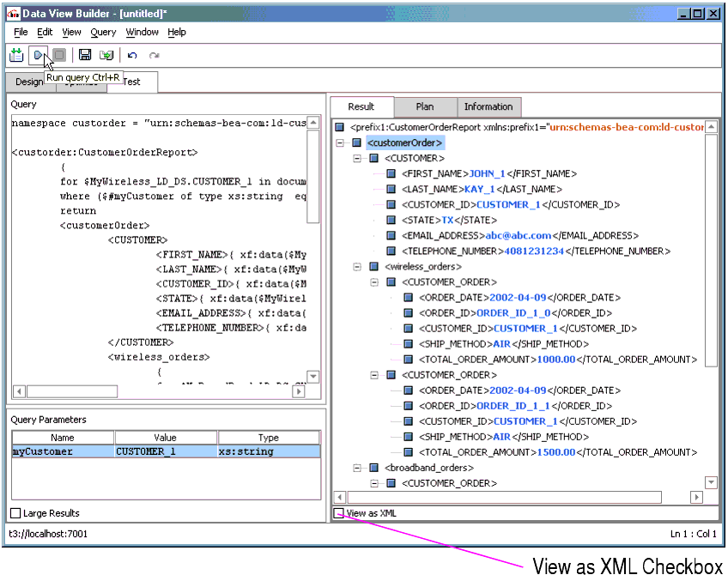Click the CUSTOMER_1 value cell for myCustomer
Viewport: 728px width, 581px height.
coord(166,451)
